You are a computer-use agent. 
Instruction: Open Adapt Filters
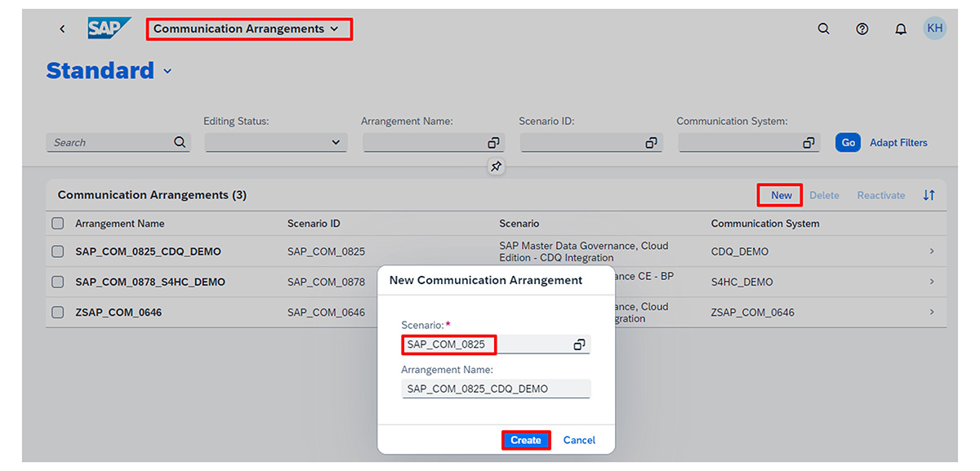tap(898, 143)
